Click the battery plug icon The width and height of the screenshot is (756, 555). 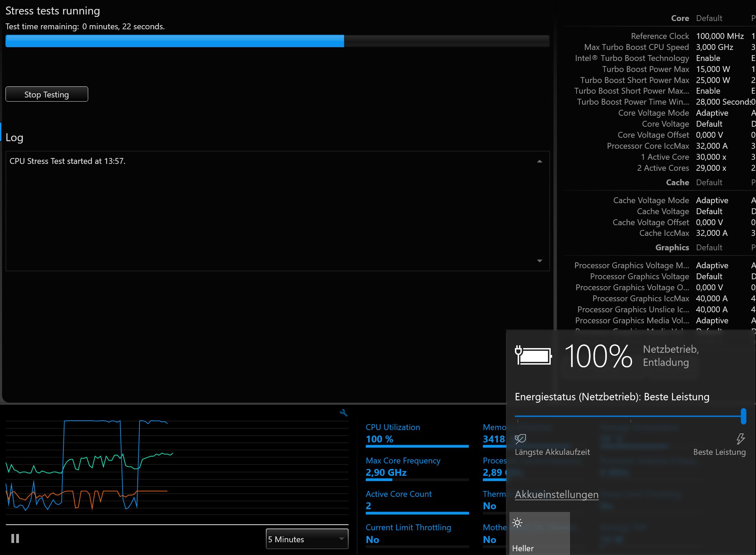(533, 356)
